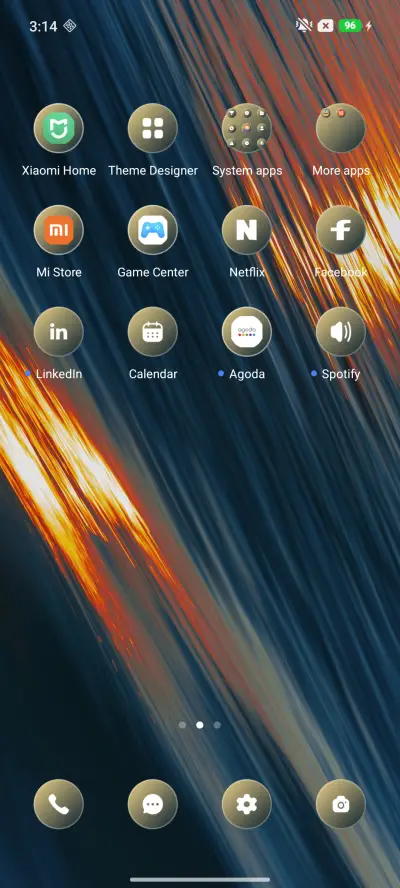Open the More apps folder
400x888 pixels.
[341, 128]
